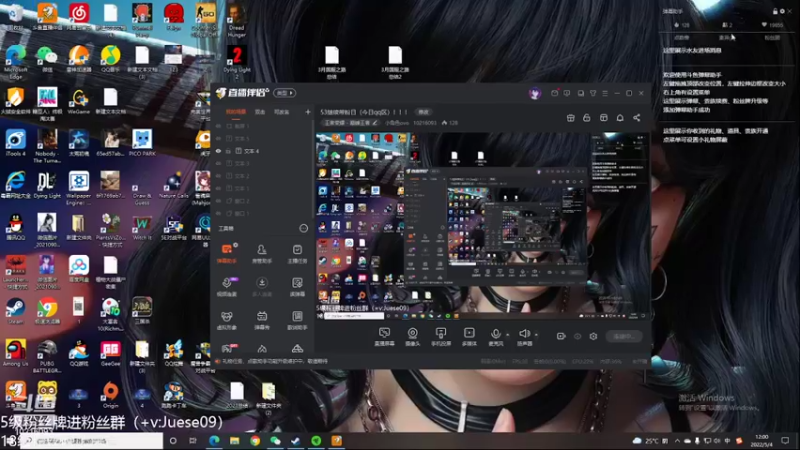Toggle the preview eye icon in bottom bar
The image size is (800, 450).
coord(578,336)
